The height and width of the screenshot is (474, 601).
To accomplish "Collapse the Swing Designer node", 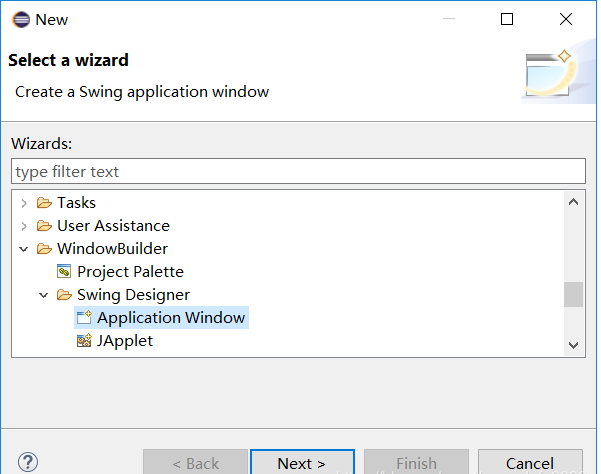I will coord(44,295).
